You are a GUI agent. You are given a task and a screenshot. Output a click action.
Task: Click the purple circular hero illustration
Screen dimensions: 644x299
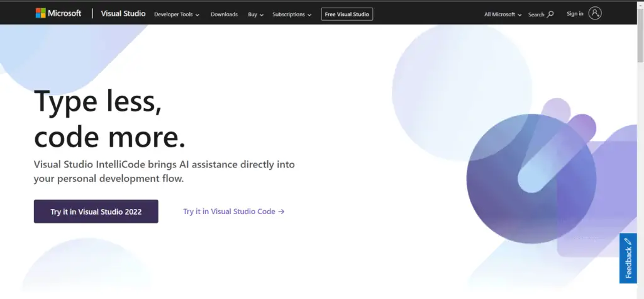531,178
